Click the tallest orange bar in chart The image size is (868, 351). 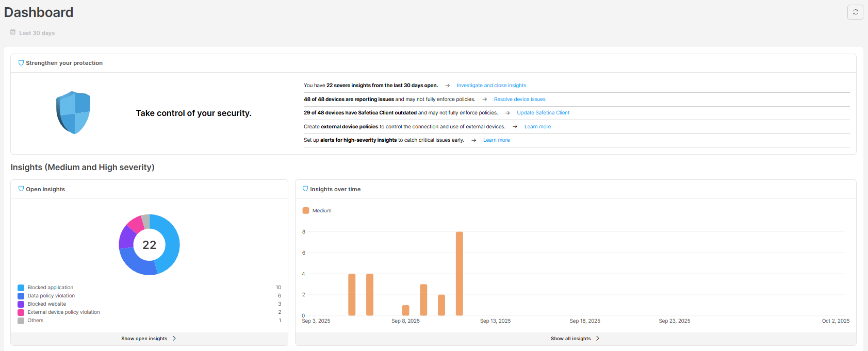(459, 273)
